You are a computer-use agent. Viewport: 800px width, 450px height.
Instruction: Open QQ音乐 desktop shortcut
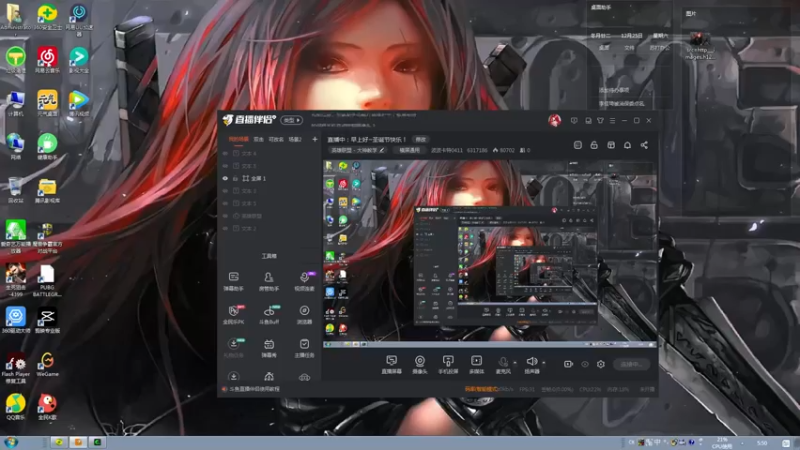15,406
